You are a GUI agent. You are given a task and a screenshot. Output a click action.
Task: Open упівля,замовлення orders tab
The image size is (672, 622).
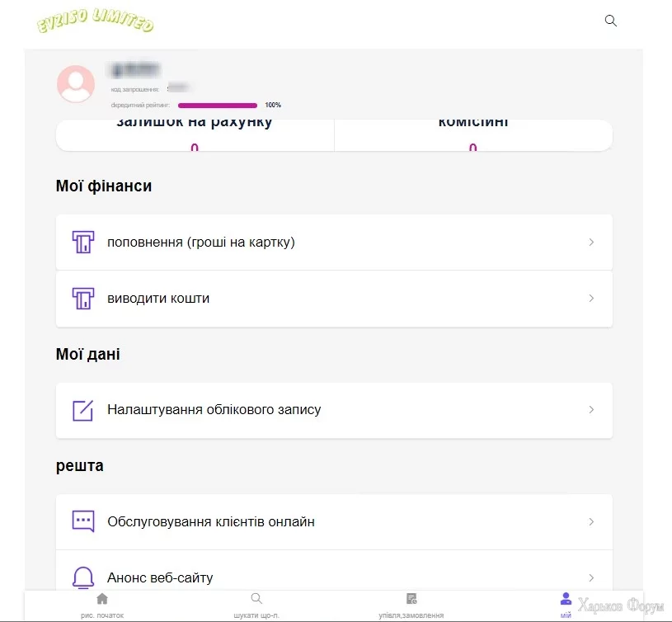(411, 606)
